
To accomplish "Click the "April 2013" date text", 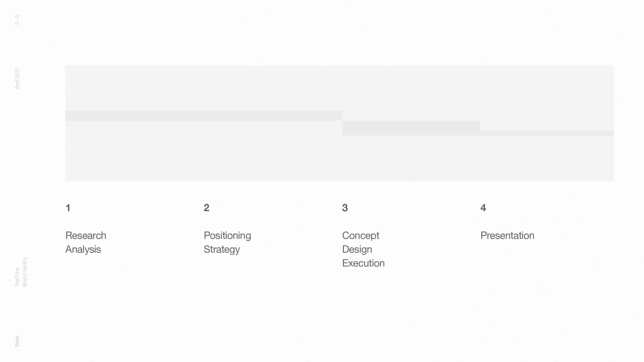I will tap(17, 79).
